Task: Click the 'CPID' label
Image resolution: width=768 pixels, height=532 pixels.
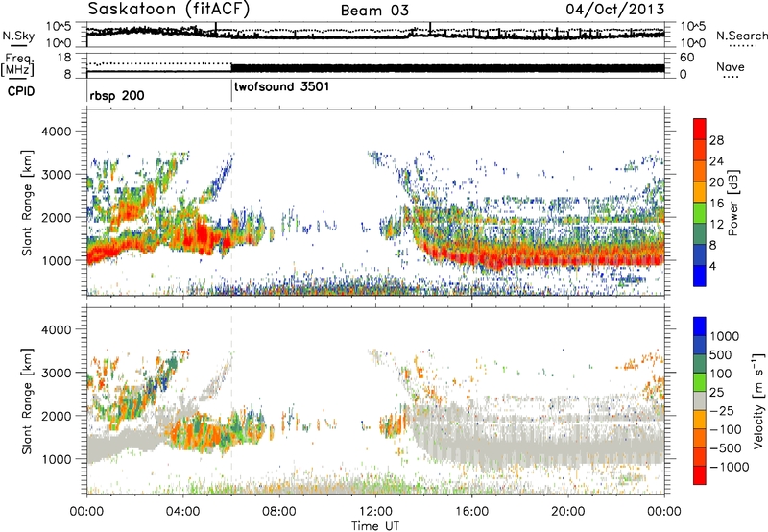Action: (21, 91)
